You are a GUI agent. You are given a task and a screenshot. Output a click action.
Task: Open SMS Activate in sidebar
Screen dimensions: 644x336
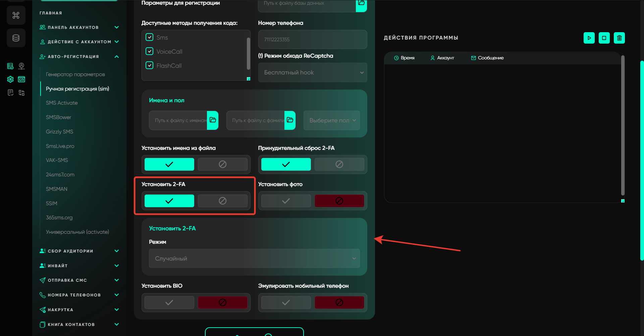coord(62,103)
